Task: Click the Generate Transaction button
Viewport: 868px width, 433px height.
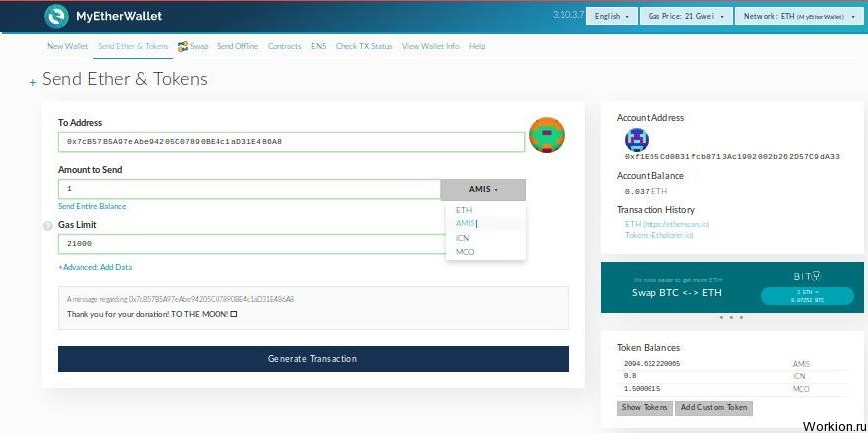Action: coord(312,359)
